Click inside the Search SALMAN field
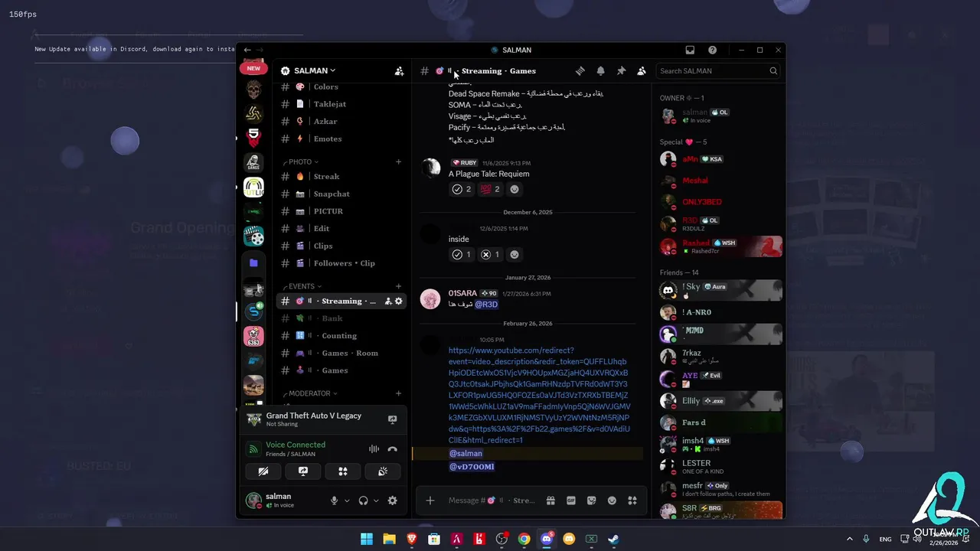The image size is (980, 551). 718,71
